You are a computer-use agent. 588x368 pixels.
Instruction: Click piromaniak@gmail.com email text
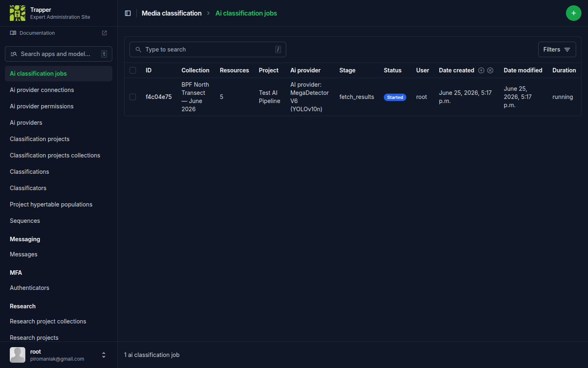pos(57,359)
